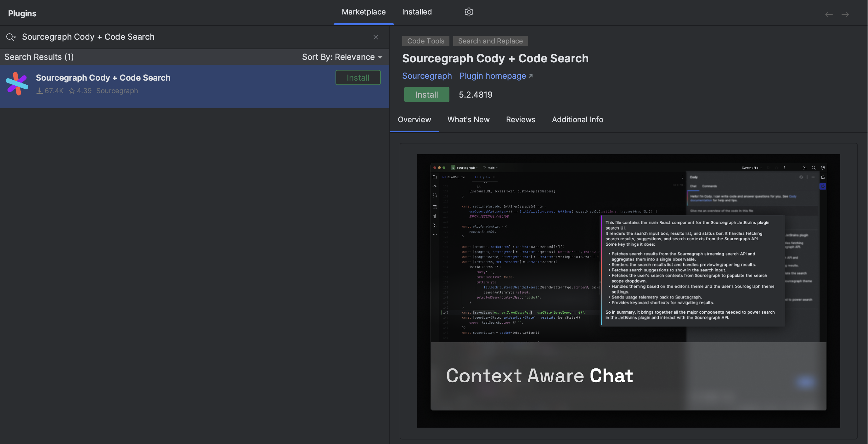
Task: Click the Sourcegraph Cody plugin logo
Action: (x=17, y=84)
